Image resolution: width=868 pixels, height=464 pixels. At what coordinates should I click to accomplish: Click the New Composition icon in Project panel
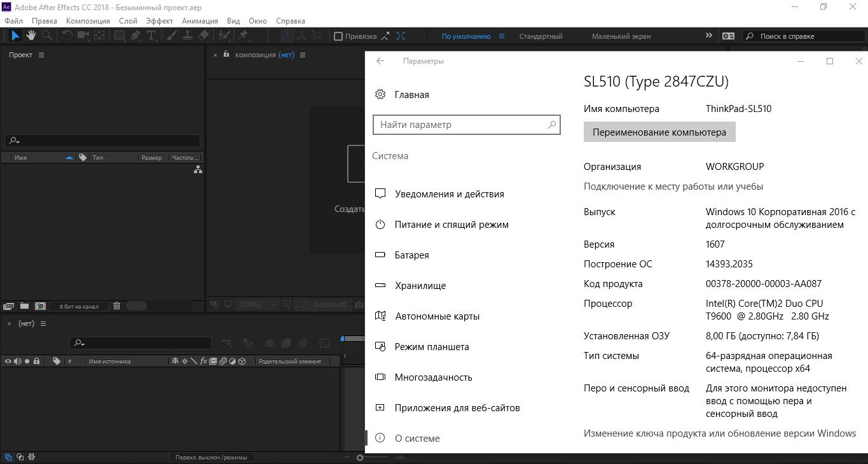point(40,306)
